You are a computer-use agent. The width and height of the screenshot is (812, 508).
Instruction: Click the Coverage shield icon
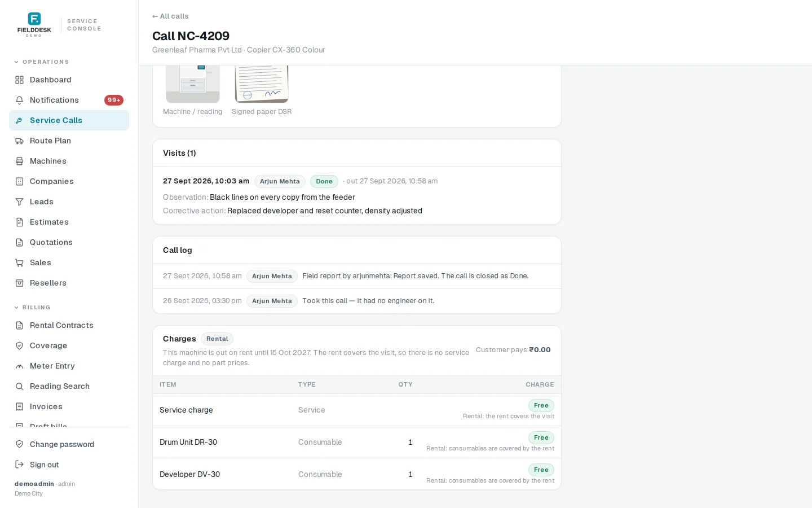pyautogui.click(x=19, y=345)
